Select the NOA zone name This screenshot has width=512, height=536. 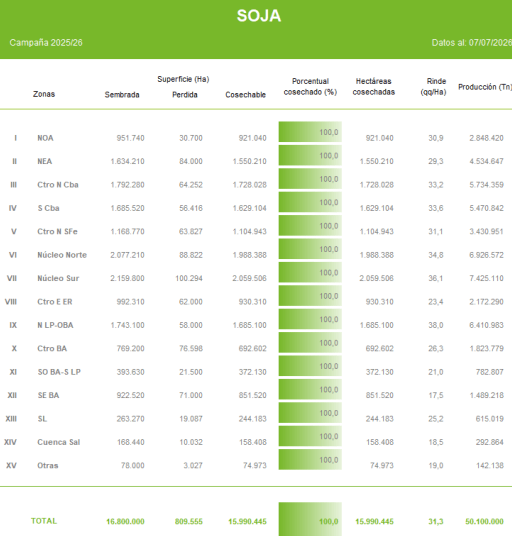pyautogui.click(x=45, y=138)
